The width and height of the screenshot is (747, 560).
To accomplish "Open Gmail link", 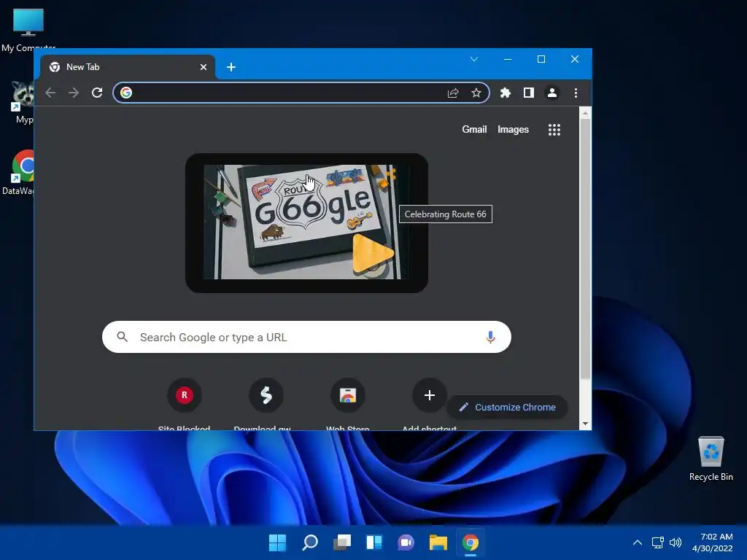I will pos(474,130).
